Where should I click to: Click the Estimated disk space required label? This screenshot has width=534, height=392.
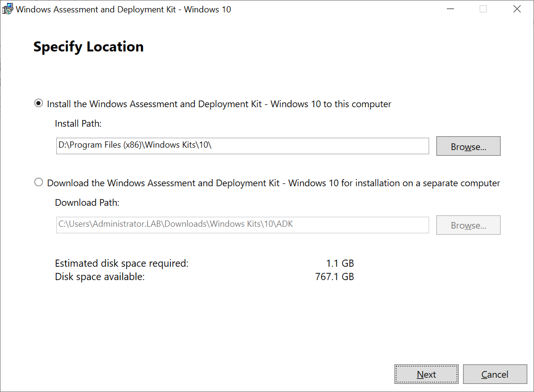click(121, 263)
